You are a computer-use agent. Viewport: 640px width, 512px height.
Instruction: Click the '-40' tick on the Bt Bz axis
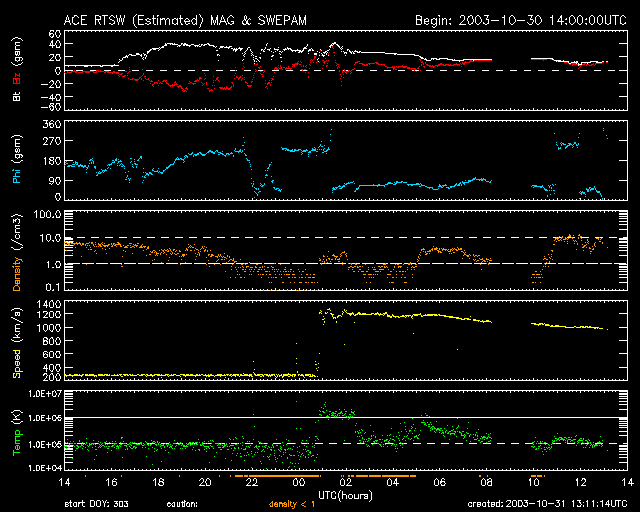(51, 97)
